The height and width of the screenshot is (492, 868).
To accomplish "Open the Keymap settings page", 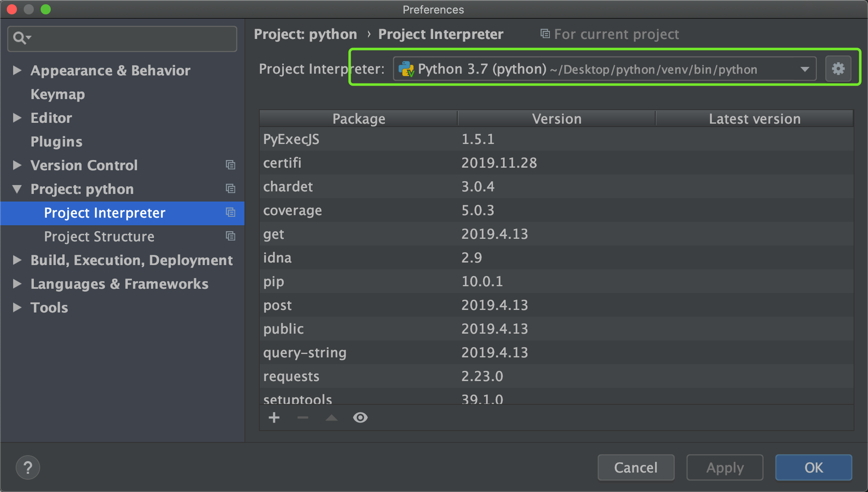I will pyautogui.click(x=58, y=94).
